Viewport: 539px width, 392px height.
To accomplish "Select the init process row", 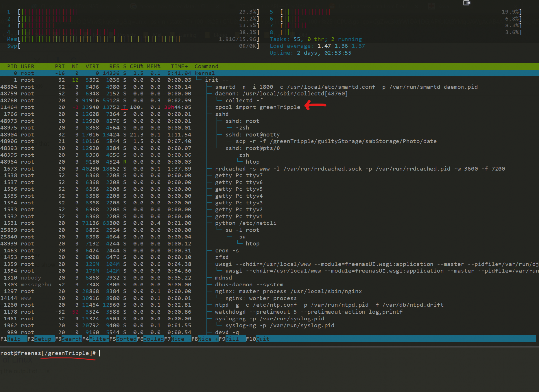I will click(x=269, y=80).
